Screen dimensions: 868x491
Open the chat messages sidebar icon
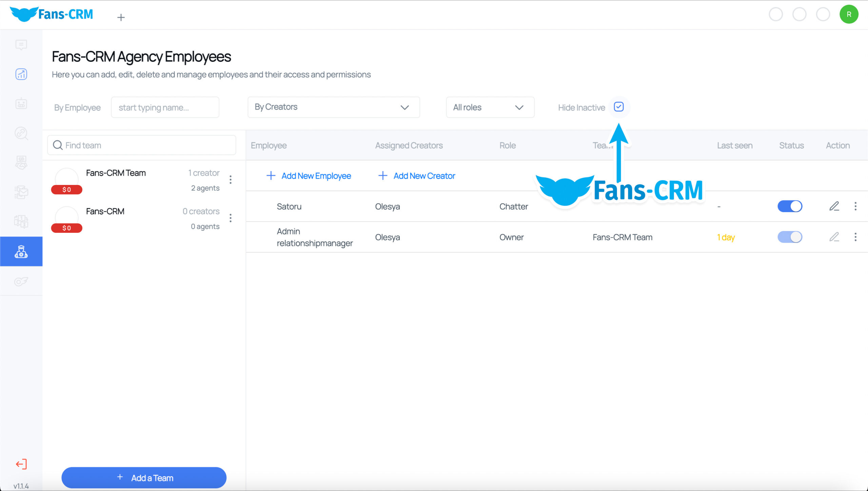21,45
